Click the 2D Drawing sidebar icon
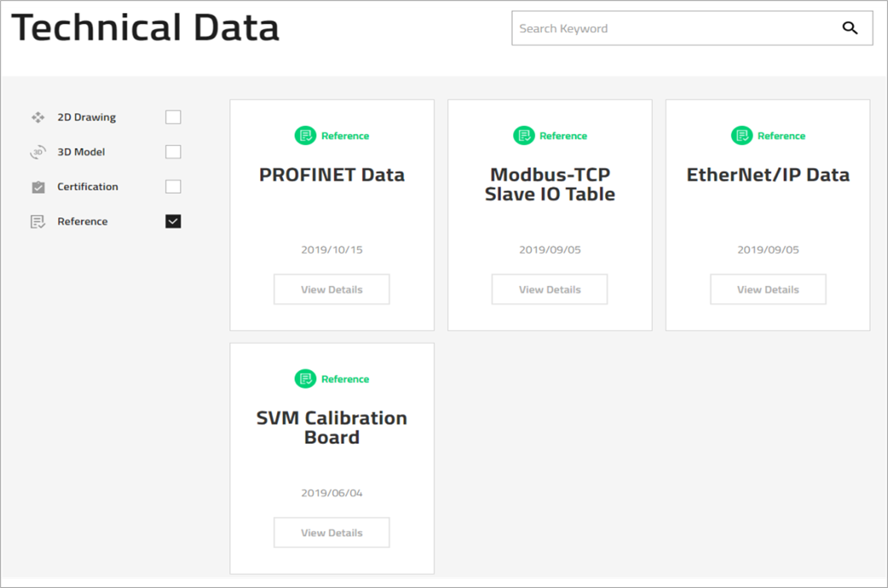The image size is (888, 588). pyautogui.click(x=38, y=117)
